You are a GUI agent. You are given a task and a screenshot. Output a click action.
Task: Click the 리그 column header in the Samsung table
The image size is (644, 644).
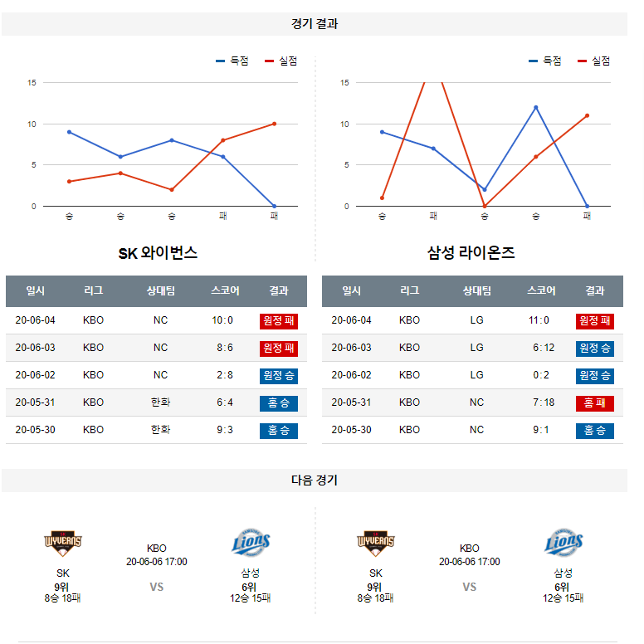[x=409, y=290]
